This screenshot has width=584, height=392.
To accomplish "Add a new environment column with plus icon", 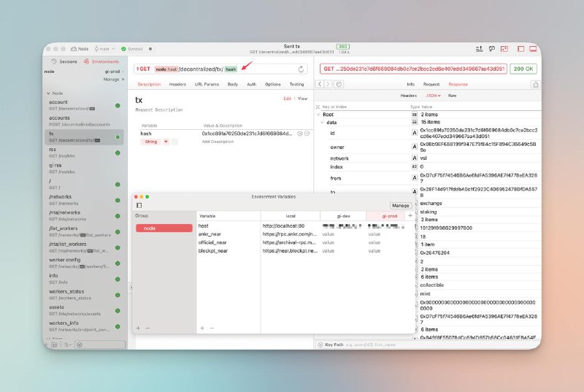I will coord(410,216).
